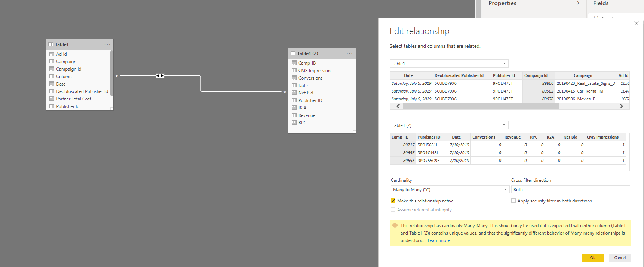Click the icon beside Ad Id field
The width and height of the screenshot is (644, 267).
pyautogui.click(x=52, y=54)
